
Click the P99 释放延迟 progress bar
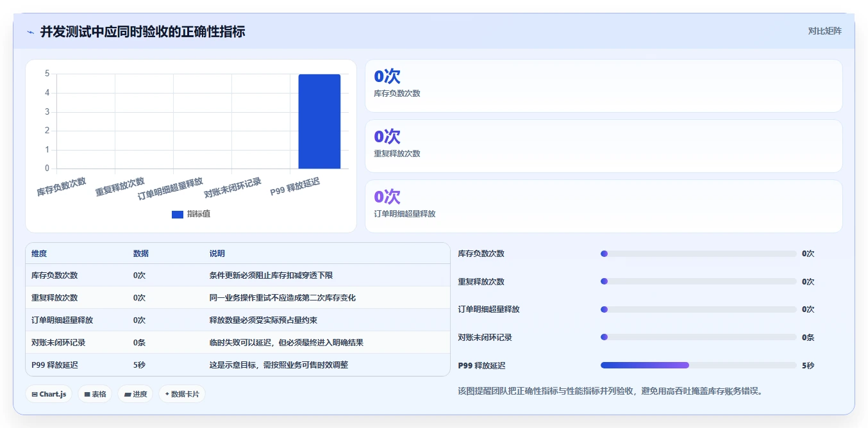(698, 365)
